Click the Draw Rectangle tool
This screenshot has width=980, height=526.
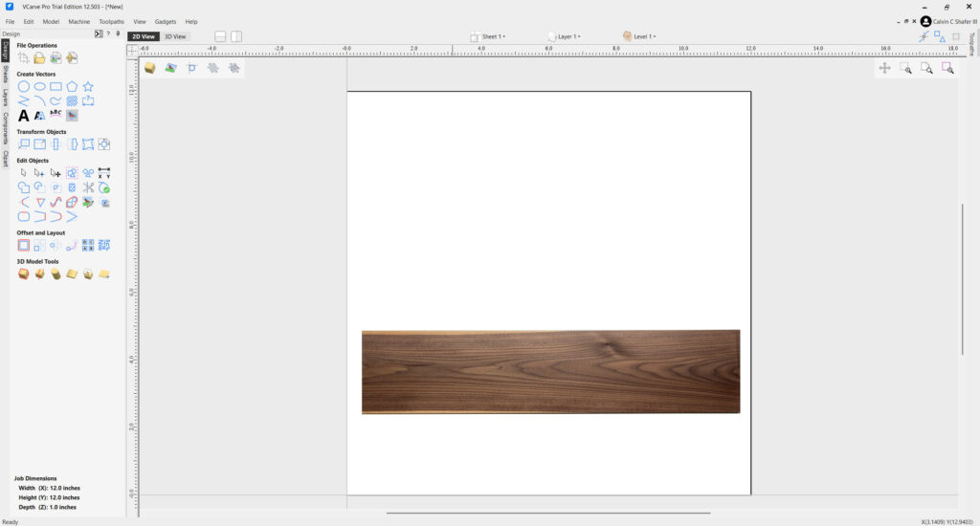56,86
